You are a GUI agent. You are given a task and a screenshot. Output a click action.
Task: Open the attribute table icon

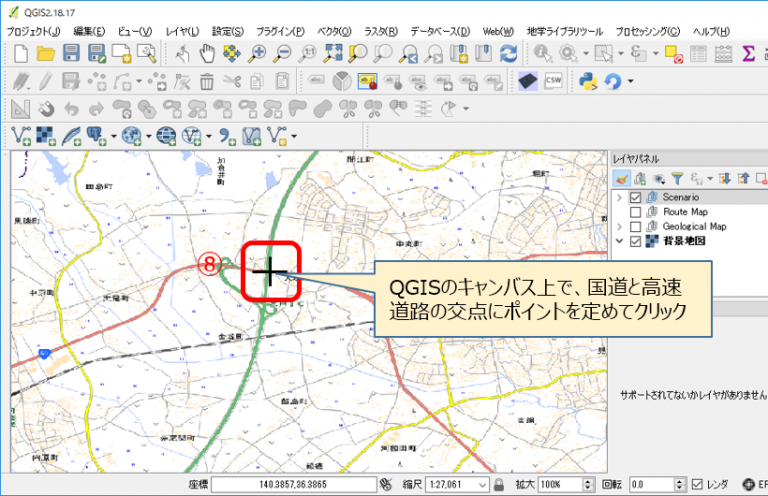click(x=698, y=53)
